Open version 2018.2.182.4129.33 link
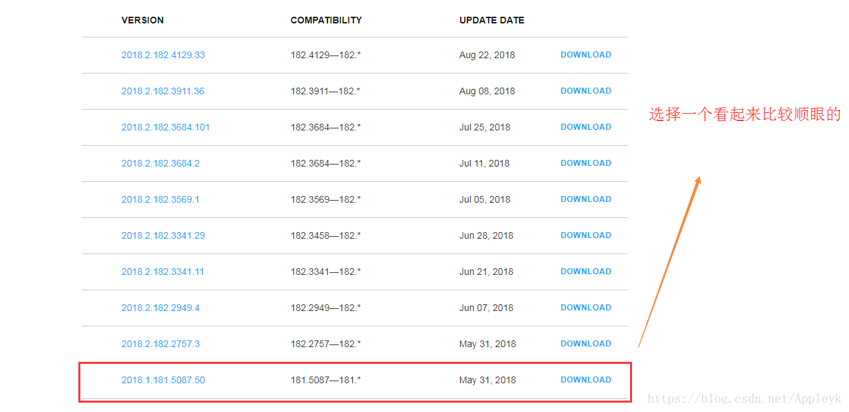 coord(163,55)
